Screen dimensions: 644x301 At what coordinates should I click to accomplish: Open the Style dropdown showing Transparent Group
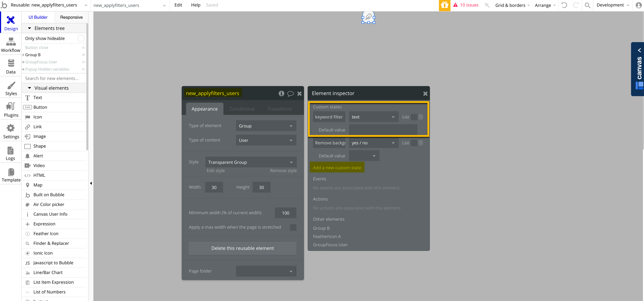[251, 162]
